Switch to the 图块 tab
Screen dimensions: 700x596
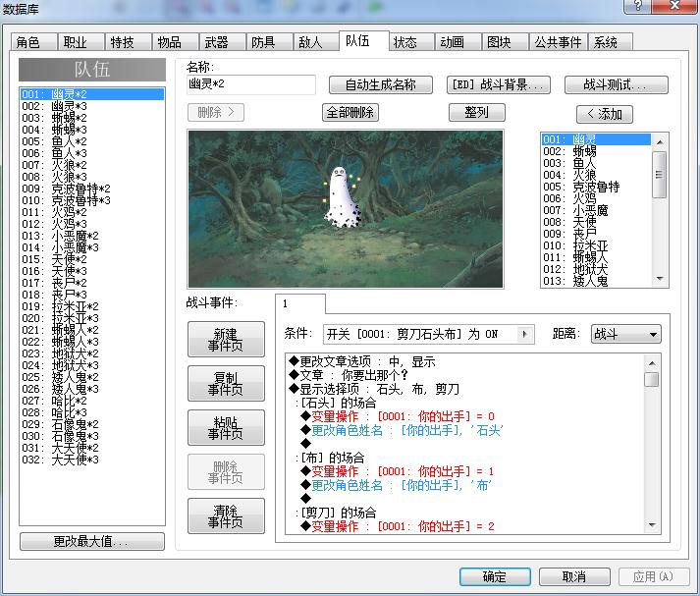[x=506, y=42]
